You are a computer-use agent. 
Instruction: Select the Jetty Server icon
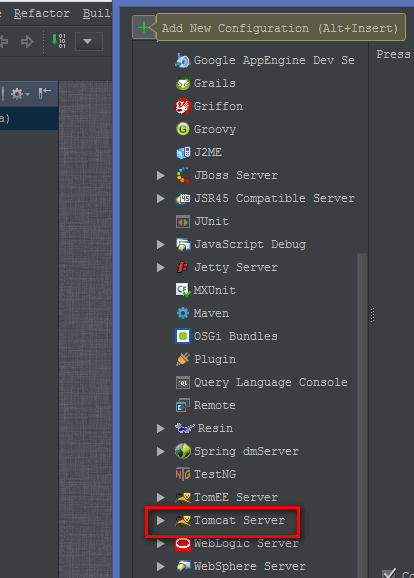tap(182, 267)
